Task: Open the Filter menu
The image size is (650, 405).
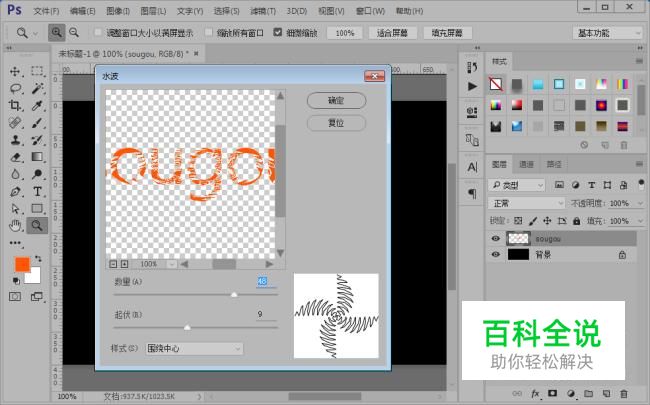Action: tap(263, 11)
